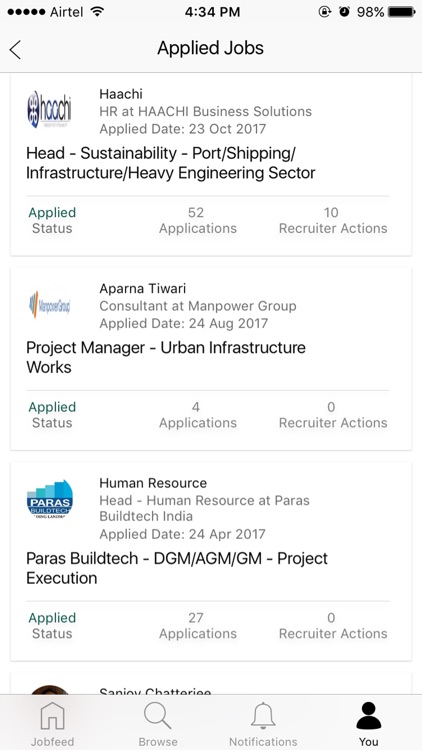Go back using the back arrow

point(15,50)
